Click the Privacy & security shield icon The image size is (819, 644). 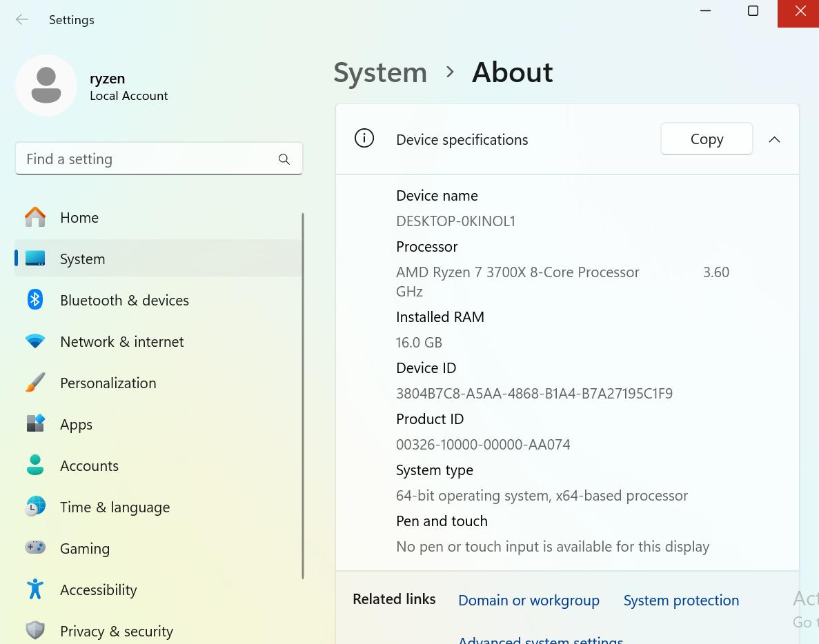35,630
